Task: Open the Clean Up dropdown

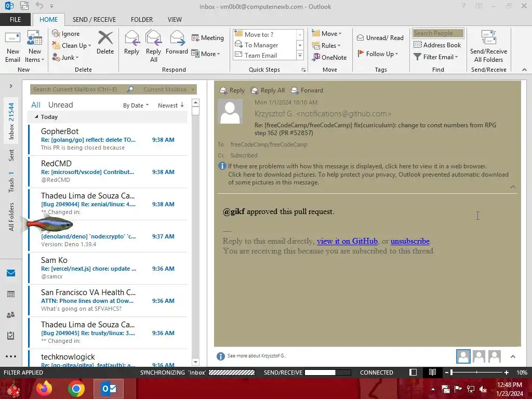Action: coord(72,46)
